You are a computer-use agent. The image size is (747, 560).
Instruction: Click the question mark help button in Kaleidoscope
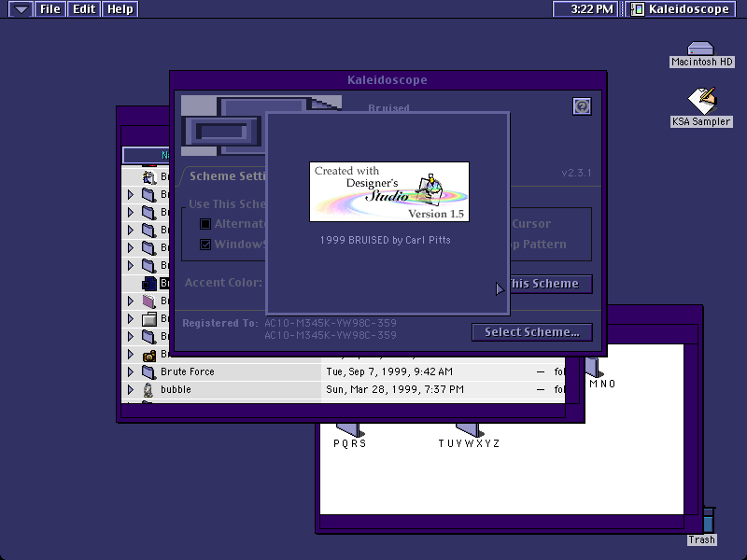tap(582, 106)
